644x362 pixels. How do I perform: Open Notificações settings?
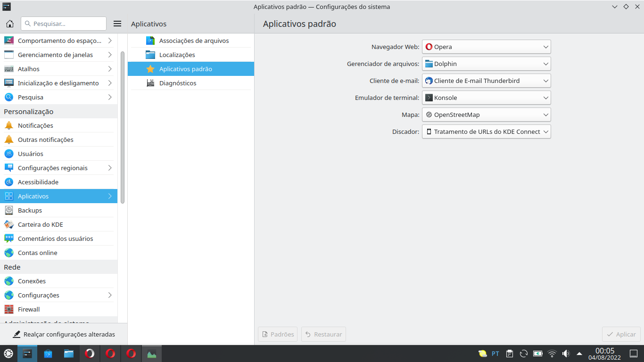58,125
